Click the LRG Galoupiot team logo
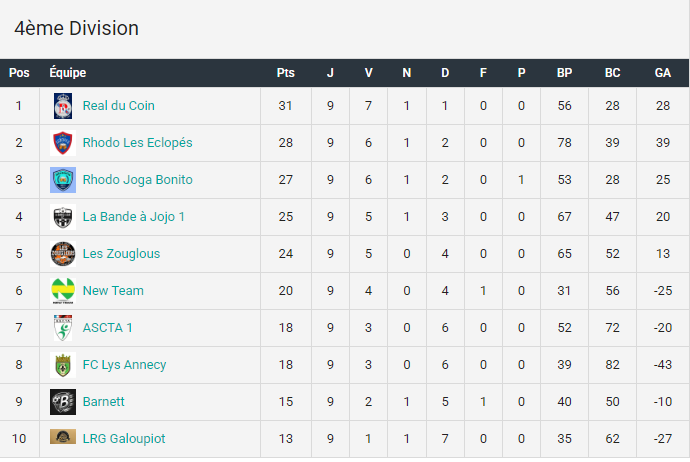Screen dimensions: 690x462 coord(63,436)
